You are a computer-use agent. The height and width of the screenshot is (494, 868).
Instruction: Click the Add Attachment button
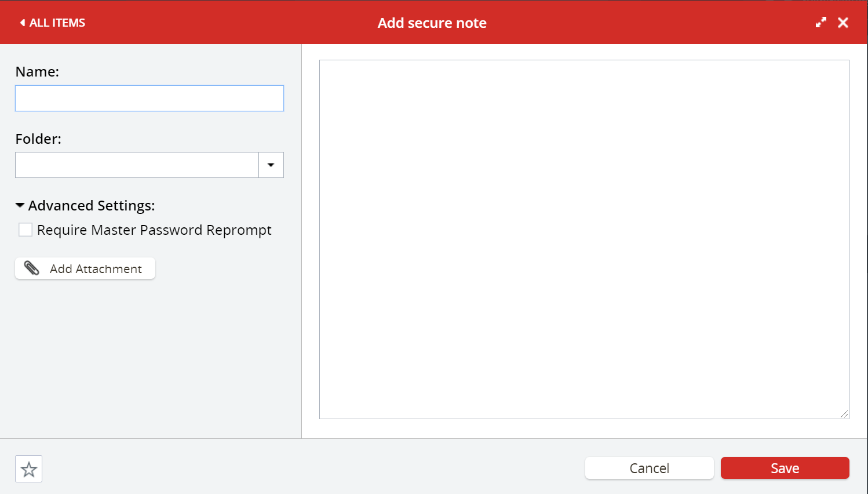click(x=85, y=268)
